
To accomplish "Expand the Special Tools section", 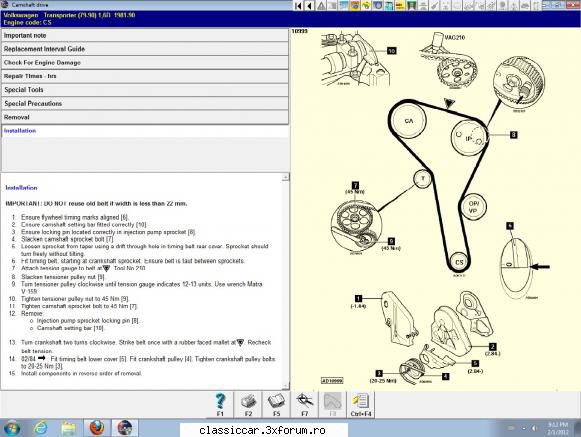I will tap(145, 90).
